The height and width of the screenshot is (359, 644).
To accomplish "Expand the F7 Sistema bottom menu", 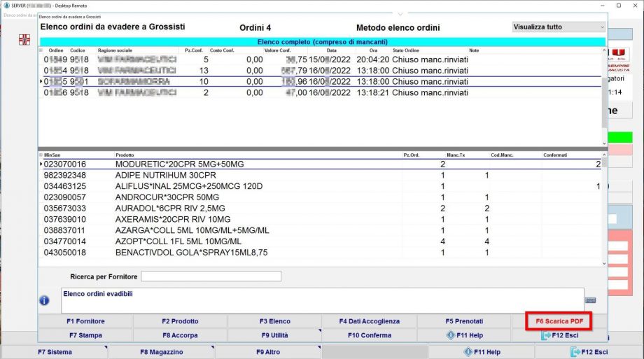I will tap(55, 352).
